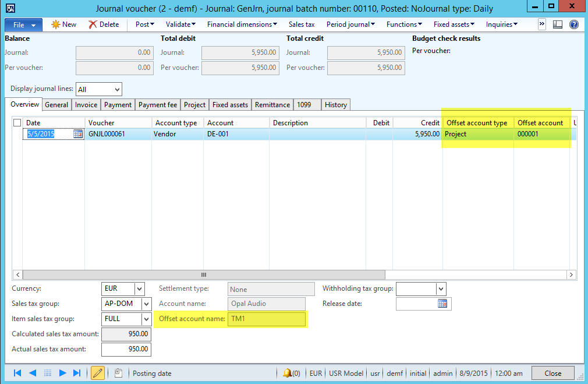Open the date calendar picker in the Date cell
The height and width of the screenshot is (384, 588).
point(78,134)
